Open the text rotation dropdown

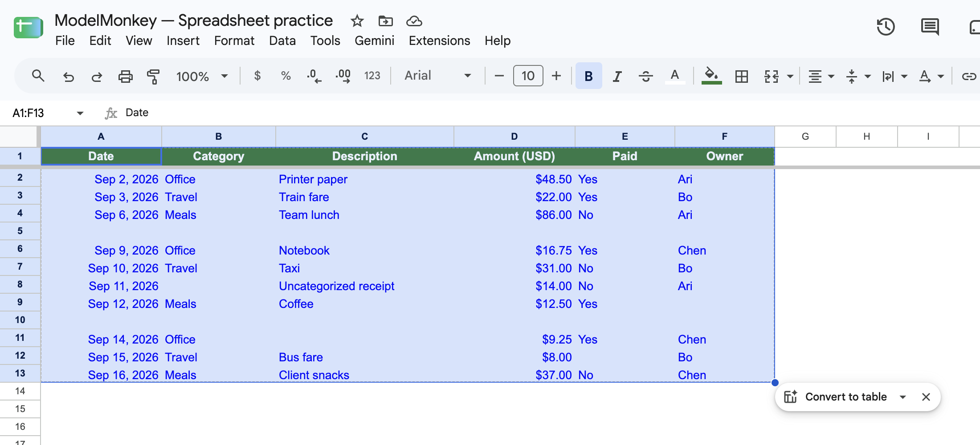pos(931,77)
